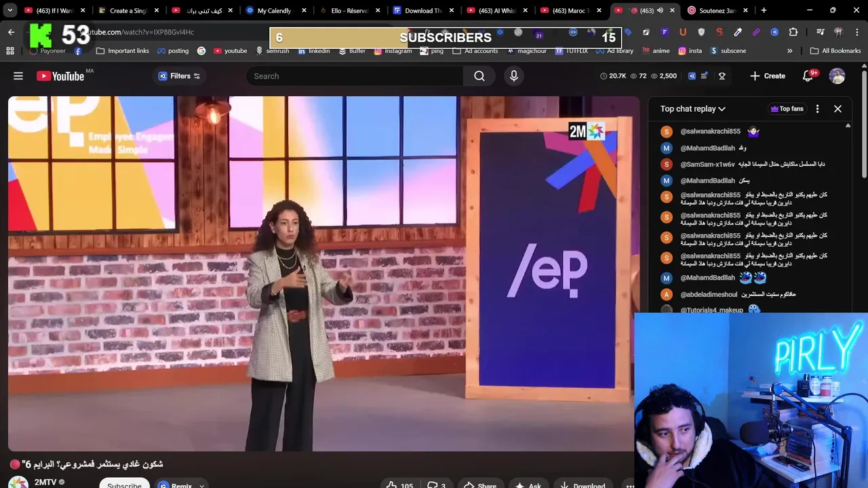Open the All Bookmarks folder

835,51
